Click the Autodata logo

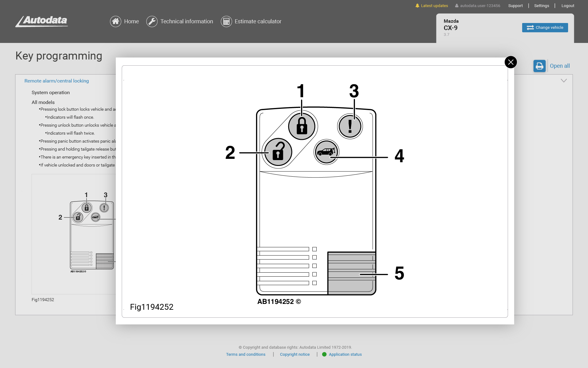[42, 21]
